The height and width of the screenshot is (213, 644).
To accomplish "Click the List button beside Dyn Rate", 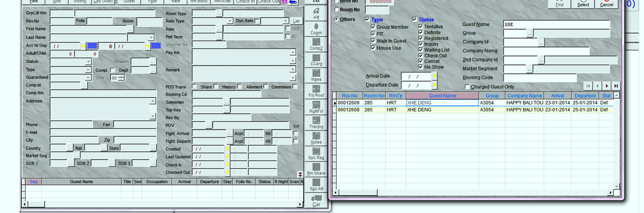I will [297, 21].
